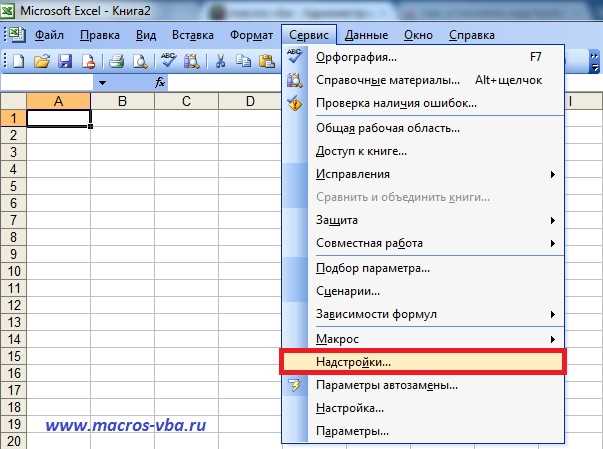
Task: Click the Permission document icon
Action: point(88,61)
